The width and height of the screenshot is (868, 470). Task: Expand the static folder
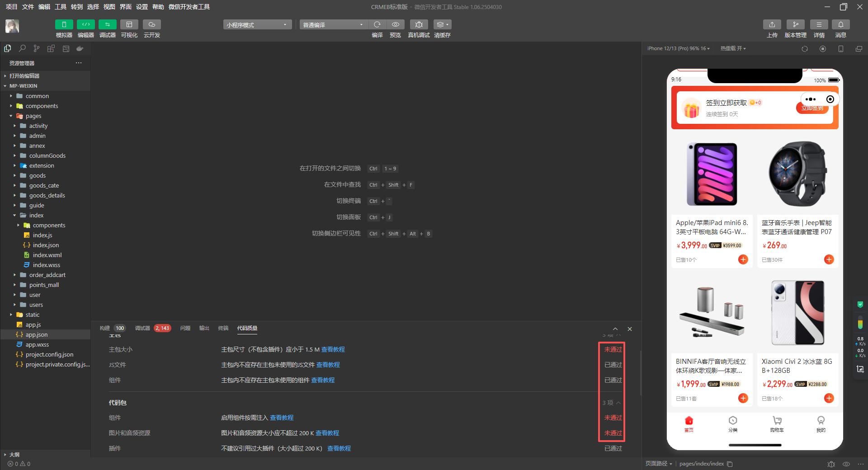[45, 315]
